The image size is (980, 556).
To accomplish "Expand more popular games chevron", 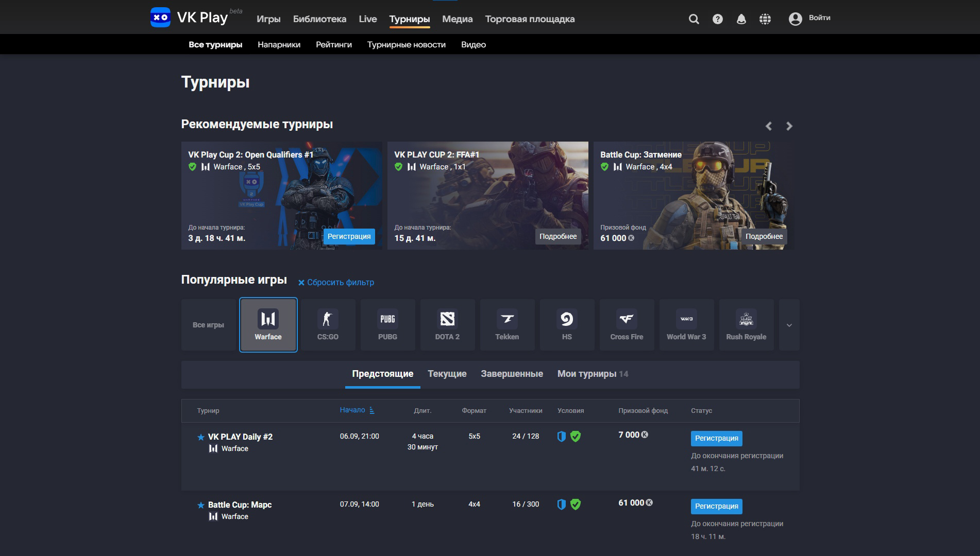I will tap(789, 325).
